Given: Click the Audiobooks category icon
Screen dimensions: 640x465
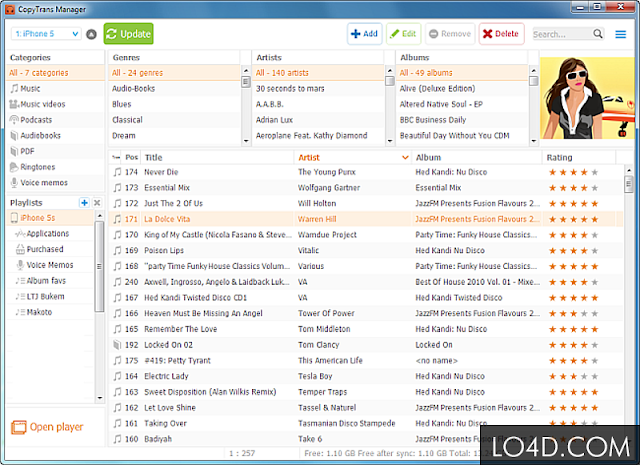Looking at the screenshot, I should (14, 136).
